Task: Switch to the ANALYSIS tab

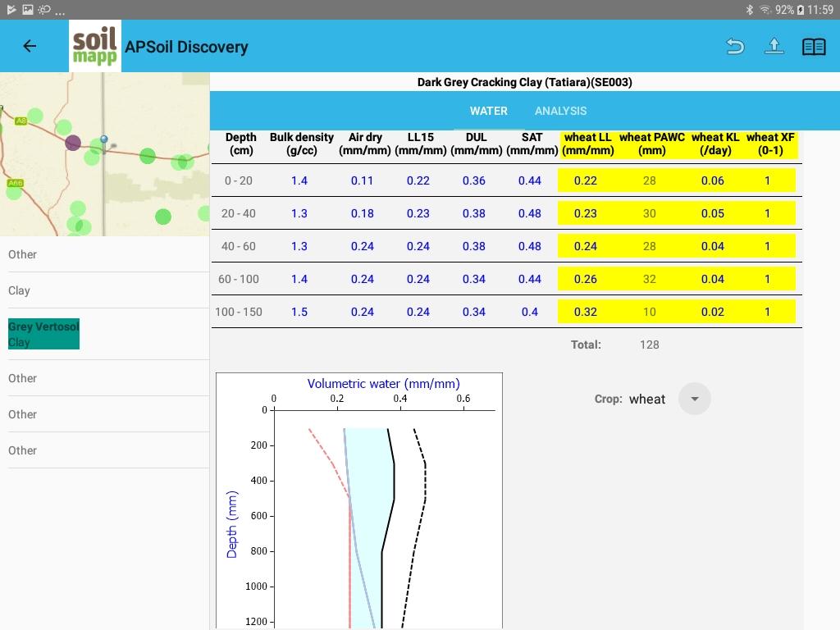Action: coord(560,111)
